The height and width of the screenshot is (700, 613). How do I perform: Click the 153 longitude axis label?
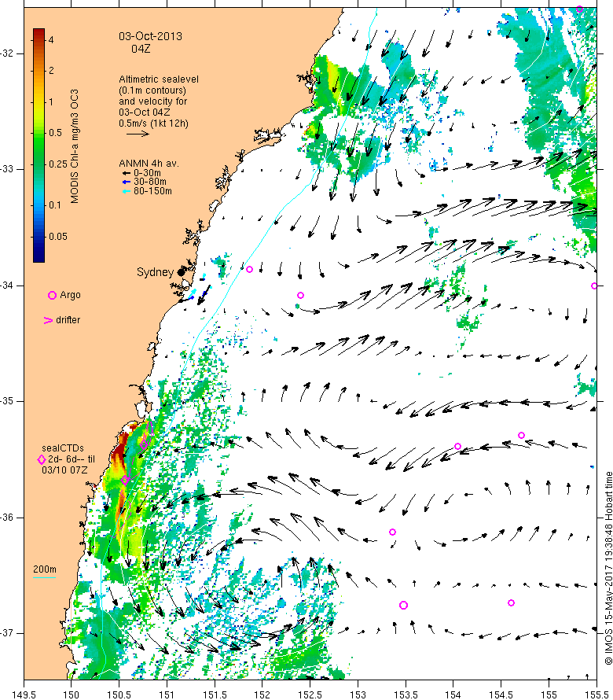(x=358, y=694)
